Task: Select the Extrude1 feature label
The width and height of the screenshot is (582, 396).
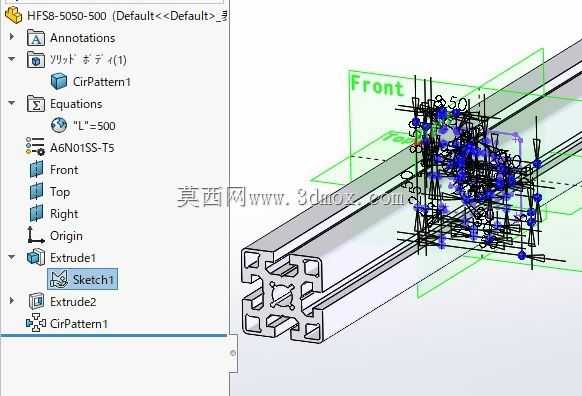Action: 73,258
